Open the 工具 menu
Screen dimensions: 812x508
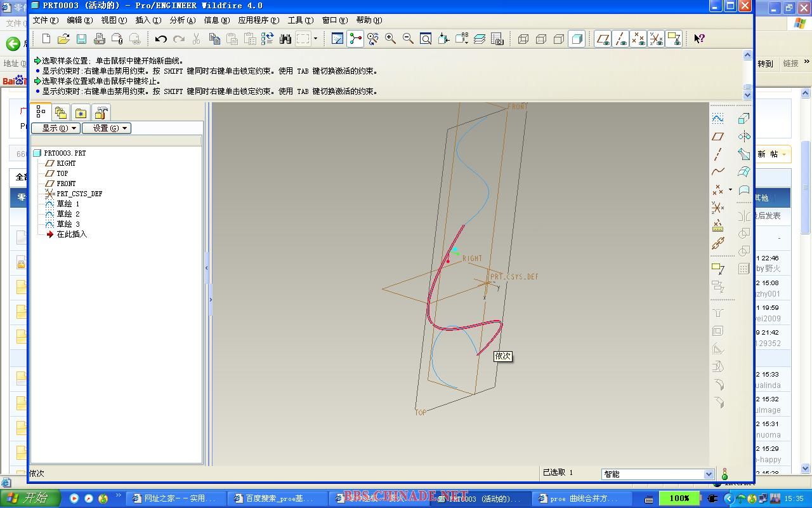300,20
